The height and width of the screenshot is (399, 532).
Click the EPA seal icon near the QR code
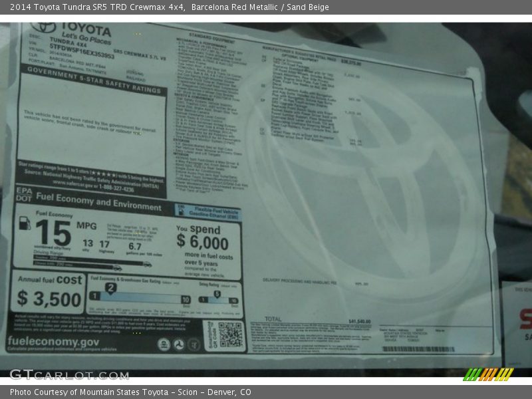coord(164,344)
